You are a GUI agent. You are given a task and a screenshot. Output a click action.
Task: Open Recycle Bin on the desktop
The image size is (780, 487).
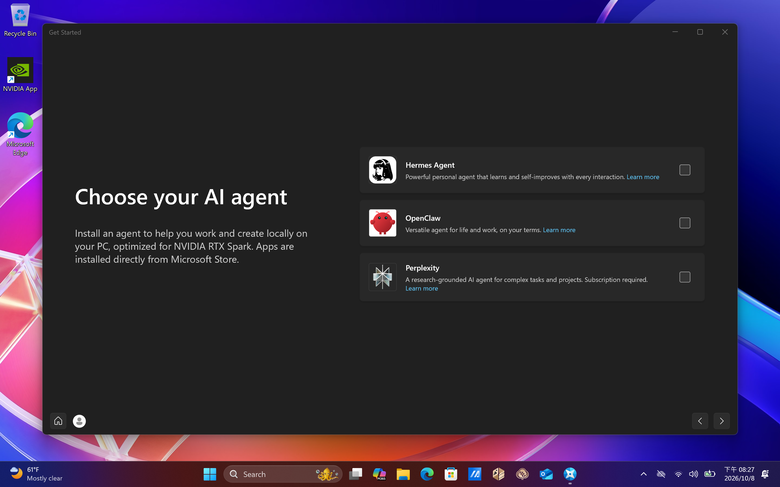[x=20, y=20]
